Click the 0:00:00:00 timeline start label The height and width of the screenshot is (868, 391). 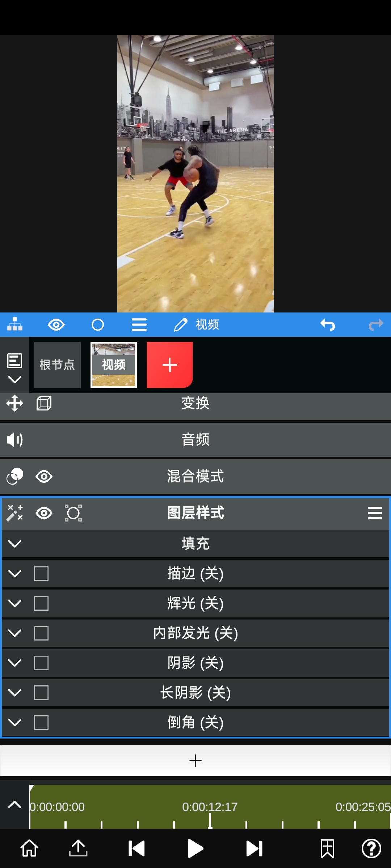pos(57,807)
